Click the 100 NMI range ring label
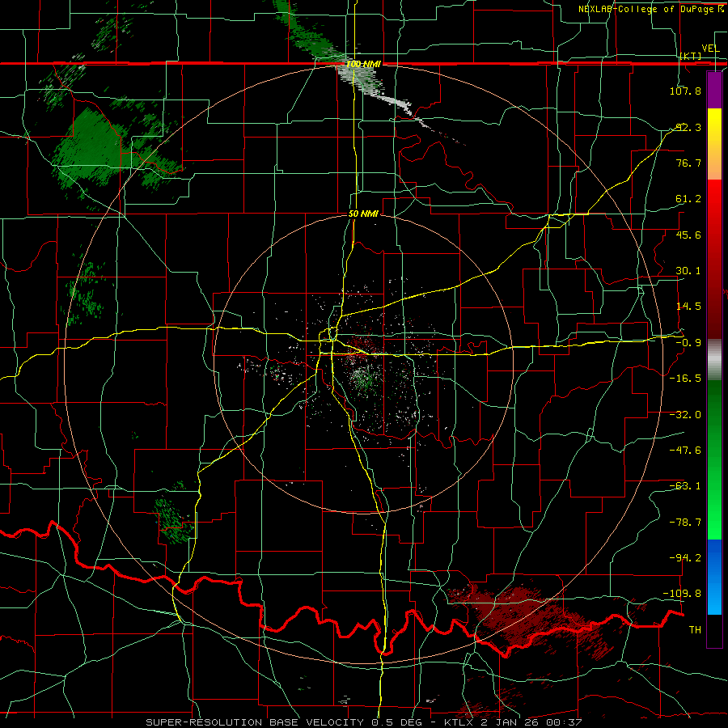This screenshot has height=728, width=728. 363,64
